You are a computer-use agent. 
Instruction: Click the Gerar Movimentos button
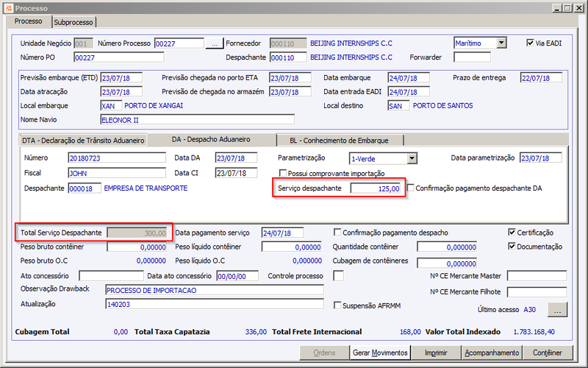pyautogui.click(x=380, y=353)
